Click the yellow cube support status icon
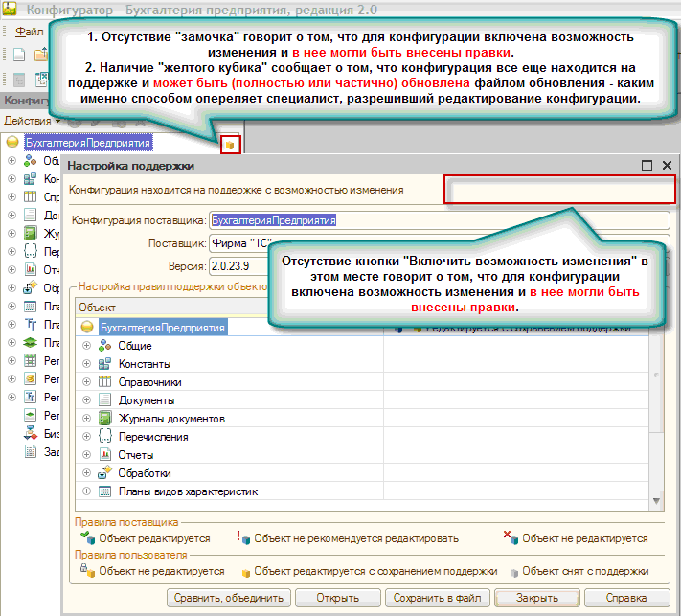681x616 pixels. point(229,144)
